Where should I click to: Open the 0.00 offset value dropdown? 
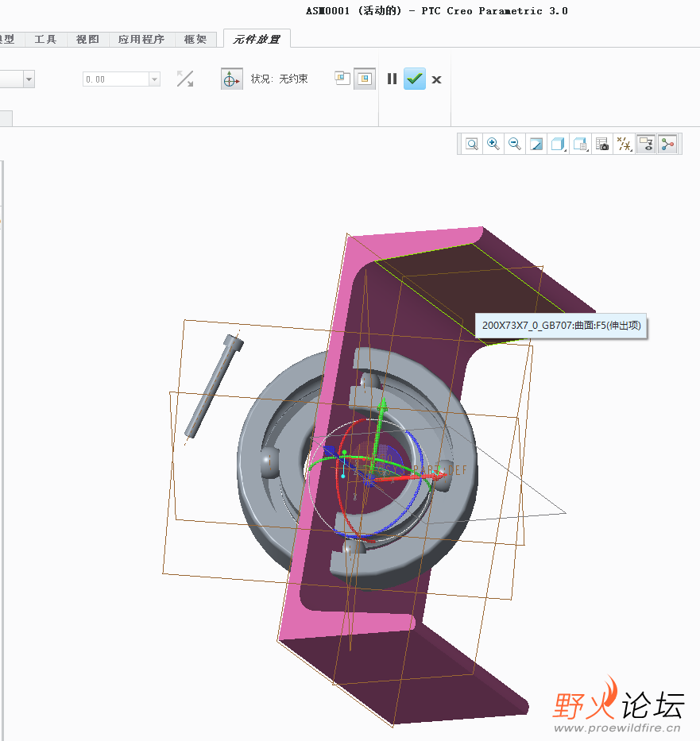pos(155,79)
